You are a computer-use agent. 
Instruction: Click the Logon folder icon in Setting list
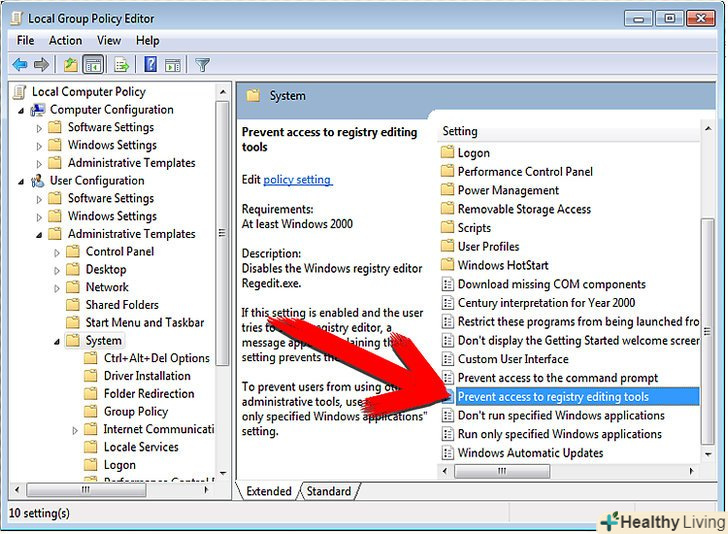click(448, 152)
